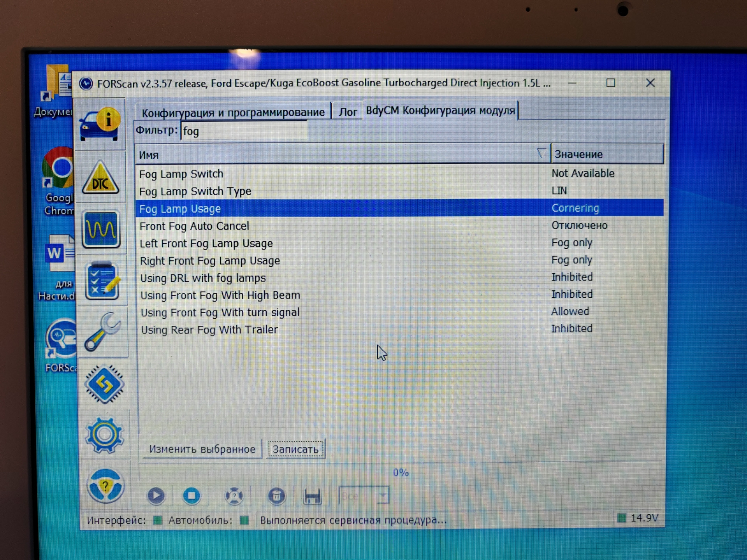This screenshot has width=747, height=560.
Task: Select the BdyCM Конфигурация модуля tab
Action: click(440, 111)
